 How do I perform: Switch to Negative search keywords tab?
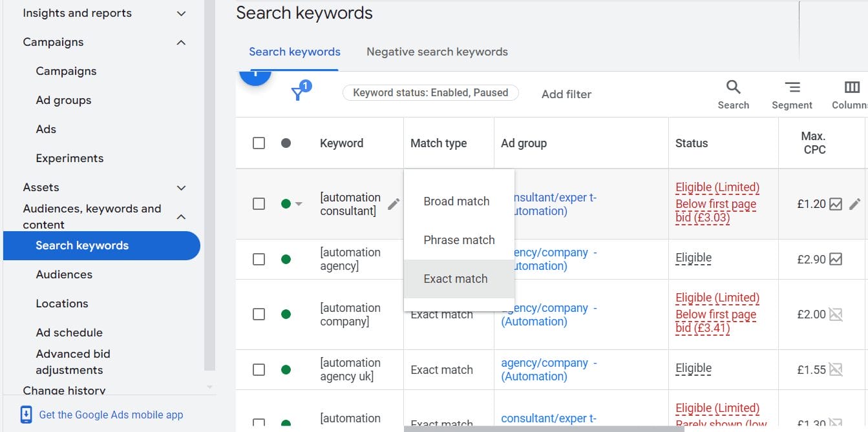coord(437,52)
